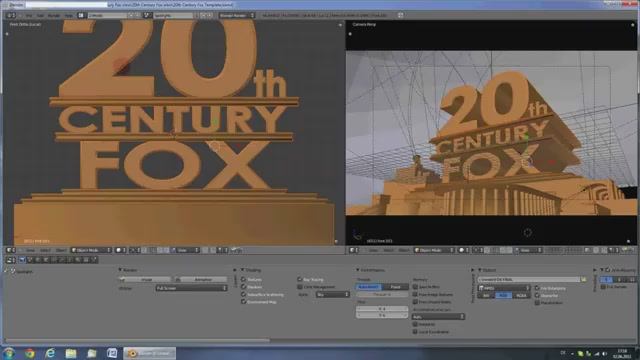This screenshot has height=360, width=640.
Task: Toggle the Ray Tracing checkbox
Action: (x=300, y=280)
